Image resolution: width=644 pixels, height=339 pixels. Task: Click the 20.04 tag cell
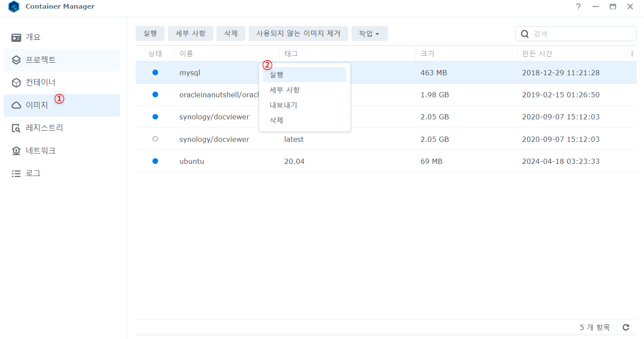pyautogui.click(x=294, y=161)
